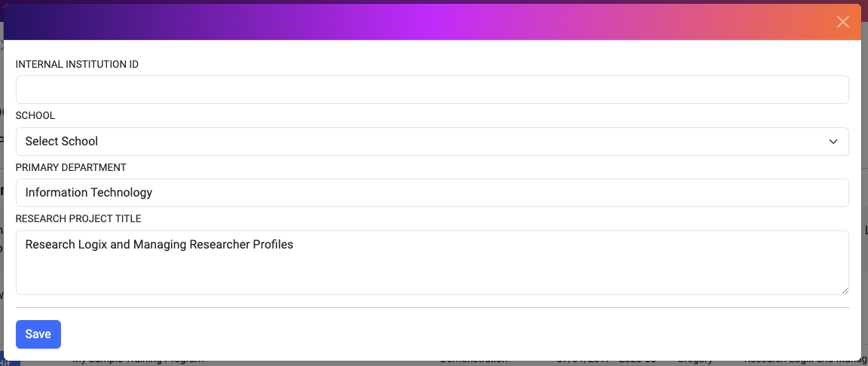This screenshot has width=868, height=366.
Task: Click the textarea resize handle corner
Action: click(x=844, y=290)
